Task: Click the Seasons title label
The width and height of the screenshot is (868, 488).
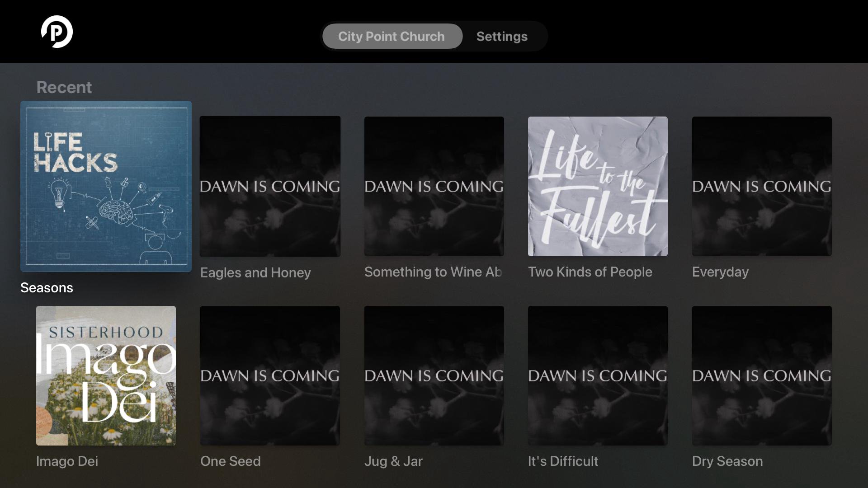Action: pyautogui.click(x=47, y=288)
